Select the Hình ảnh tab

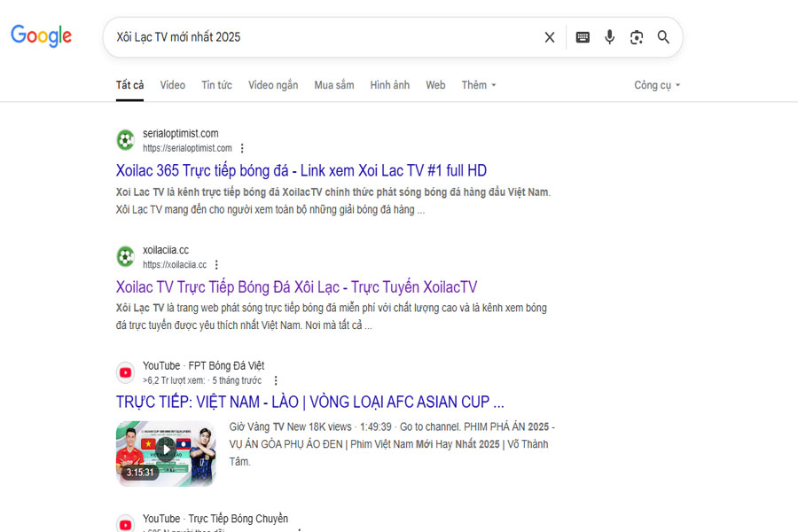pyautogui.click(x=390, y=85)
